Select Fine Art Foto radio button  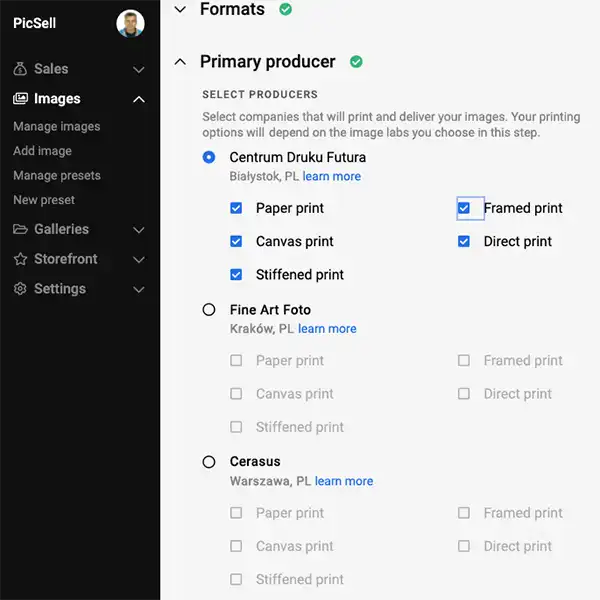(209, 310)
